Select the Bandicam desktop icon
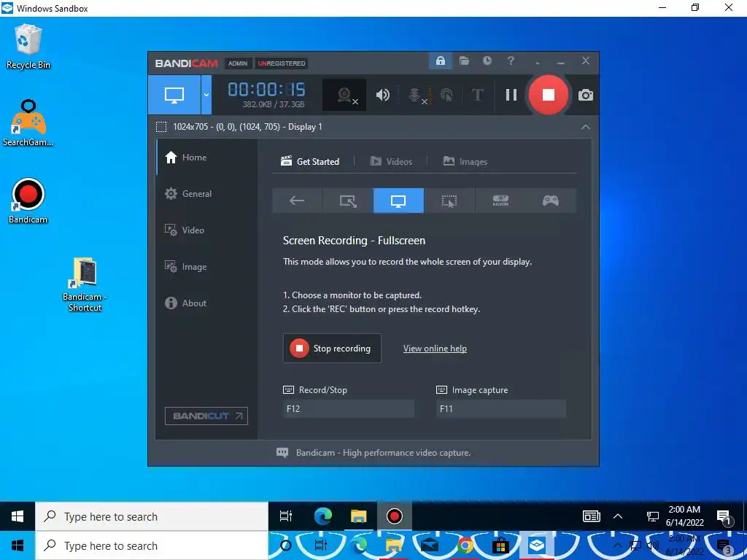747x560 pixels. pos(28,201)
